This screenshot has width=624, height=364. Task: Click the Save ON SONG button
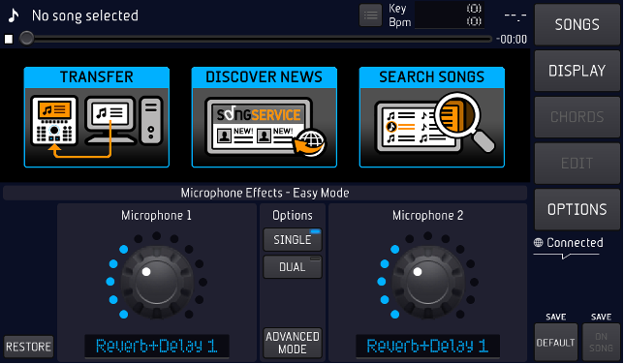click(x=602, y=342)
